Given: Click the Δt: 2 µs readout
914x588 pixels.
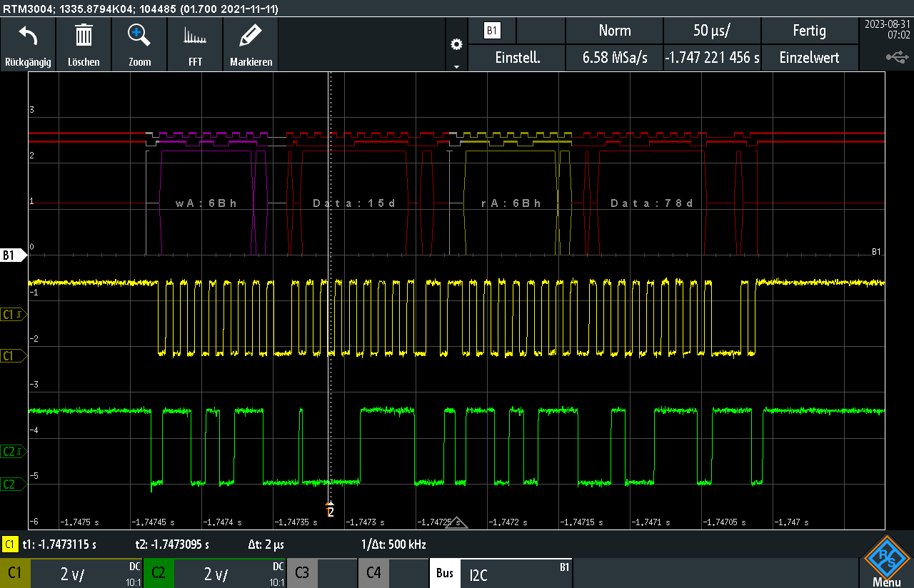Looking at the screenshot, I should pos(267,544).
